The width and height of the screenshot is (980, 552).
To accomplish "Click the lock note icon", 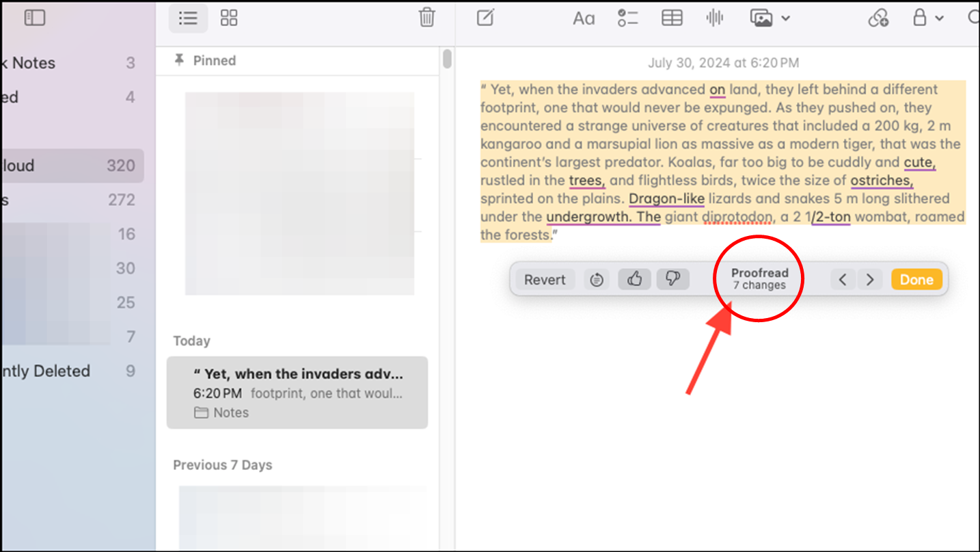I will tap(920, 18).
